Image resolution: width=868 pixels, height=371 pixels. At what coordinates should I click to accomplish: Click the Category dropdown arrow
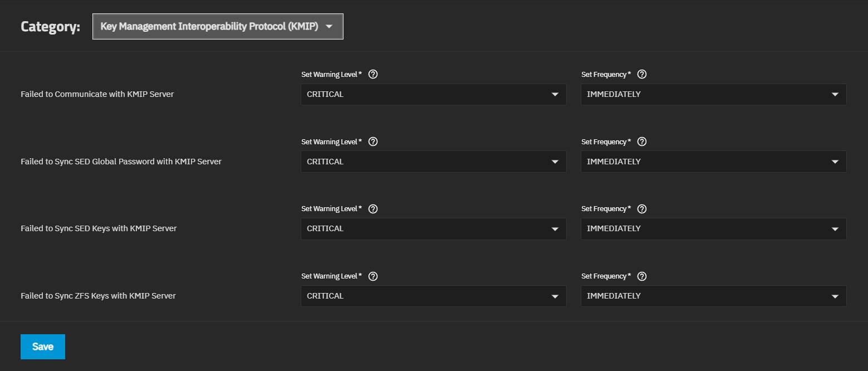(329, 27)
